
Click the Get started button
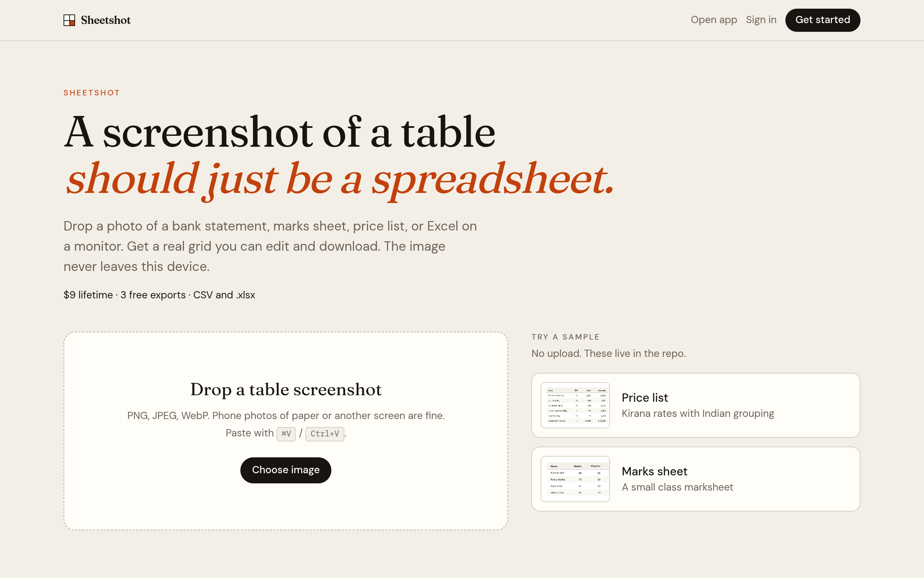point(823,20)
